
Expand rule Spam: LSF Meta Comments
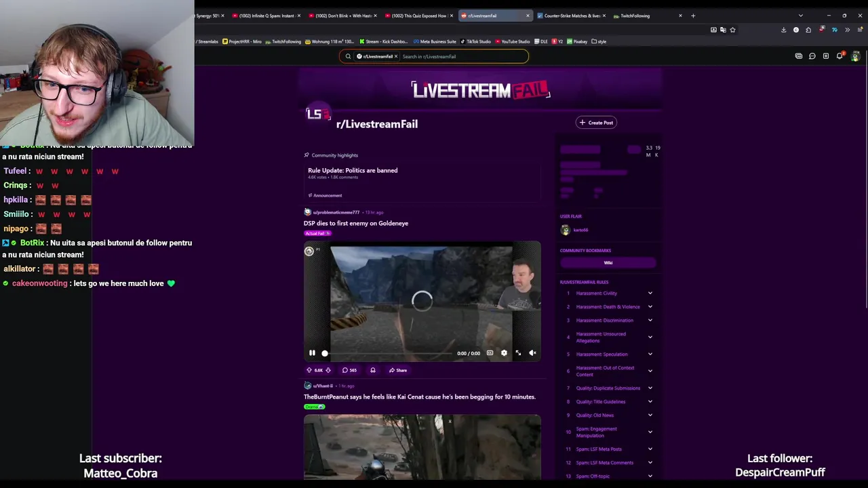pyautogui.click(x=650, y=462)
